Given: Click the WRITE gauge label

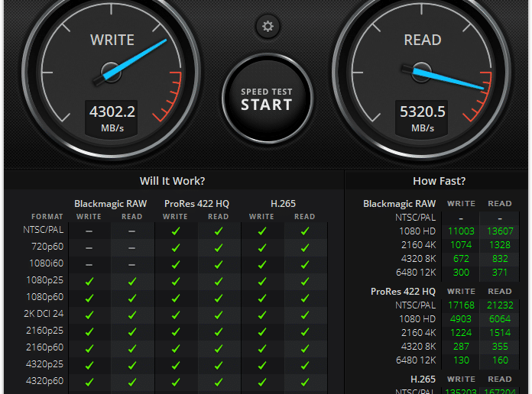Looking at the screenshot, I should coord(112,40).
